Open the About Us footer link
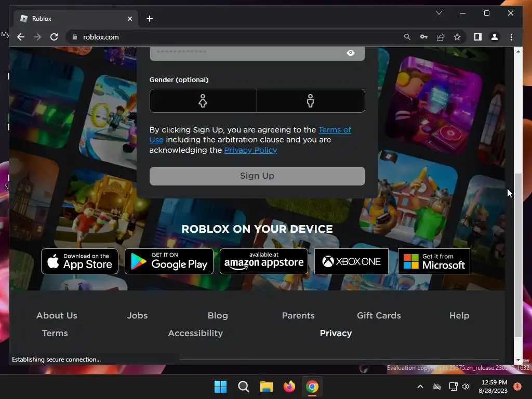532x399 pixels. [x=57, y=315]
